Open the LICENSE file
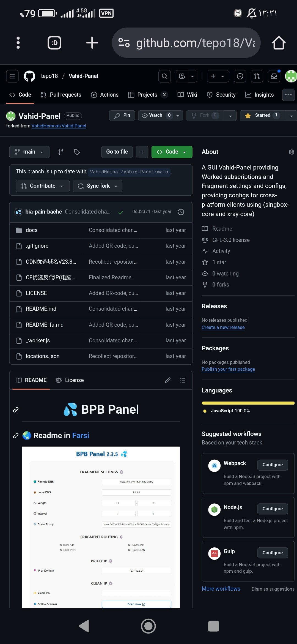The width and height of the screenshot is (297, 644). pyautogui.click(x=36, y=293)
